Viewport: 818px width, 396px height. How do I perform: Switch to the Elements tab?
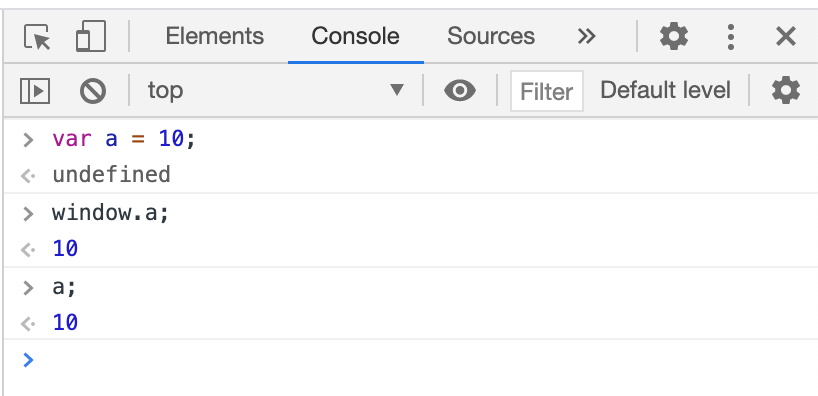pyautogui.click(x=214, y=37)
